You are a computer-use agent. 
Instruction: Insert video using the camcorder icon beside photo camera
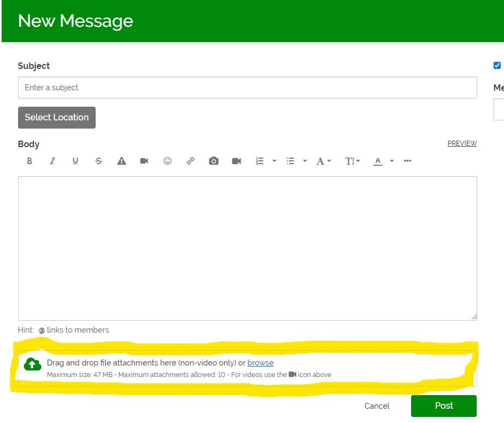237,161
